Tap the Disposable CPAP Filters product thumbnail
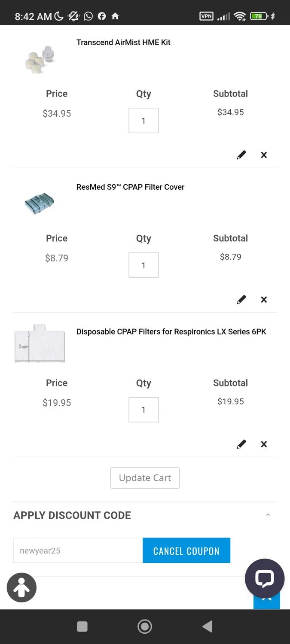Image resolution: width=290 pixels, height=644 pixels. [40, 343]
